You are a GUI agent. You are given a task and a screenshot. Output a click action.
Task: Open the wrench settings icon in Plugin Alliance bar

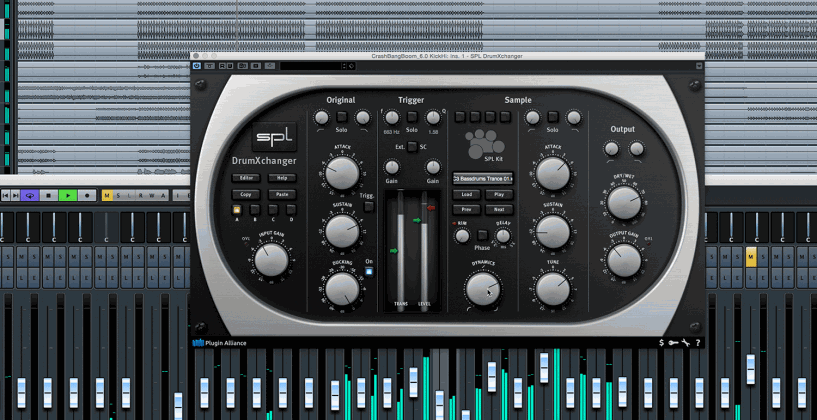(x=685, y=343)
